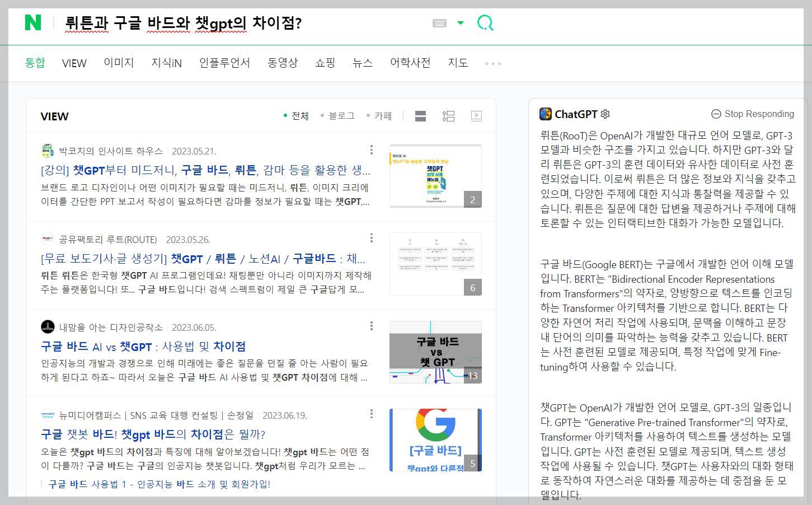
Task: Open the 구글 바드 vs 챗 GPT thumbnail
Action: tap(435, 352)
